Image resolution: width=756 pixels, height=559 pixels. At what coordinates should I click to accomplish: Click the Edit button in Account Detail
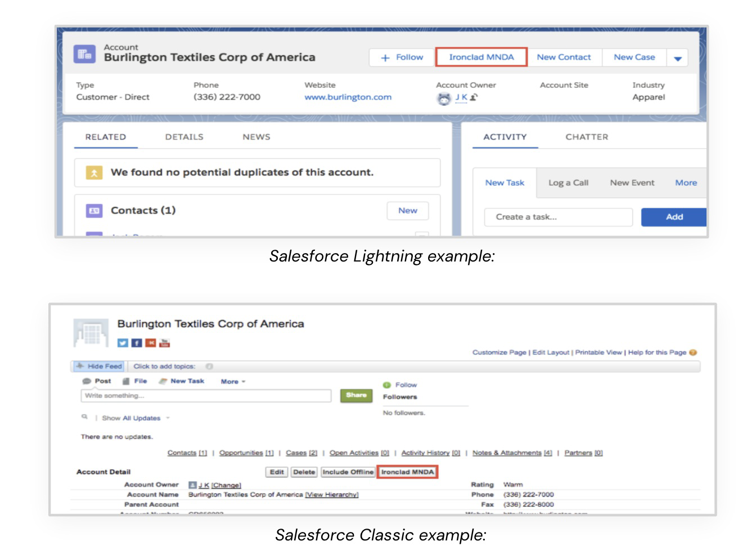(277, 472)
